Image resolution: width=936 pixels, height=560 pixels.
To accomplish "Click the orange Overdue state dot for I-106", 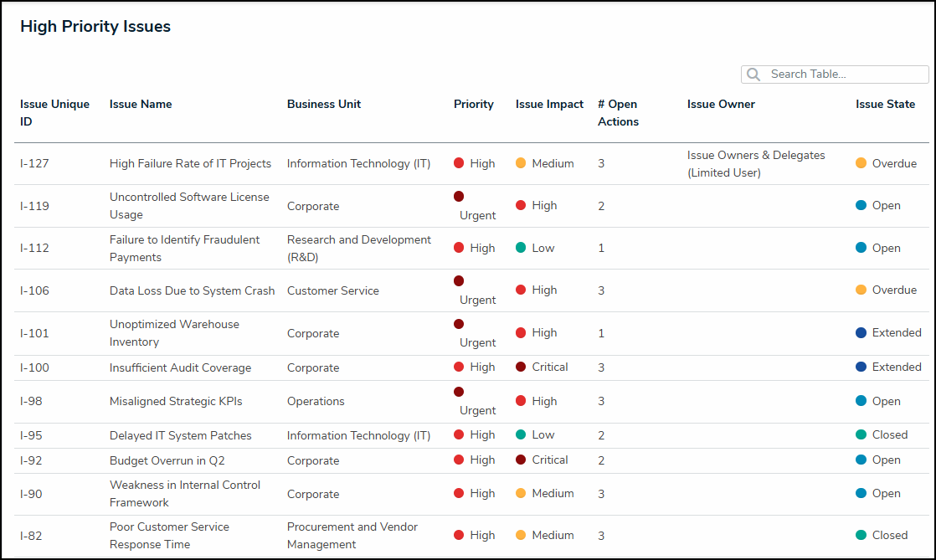I will tap(861, 290).
